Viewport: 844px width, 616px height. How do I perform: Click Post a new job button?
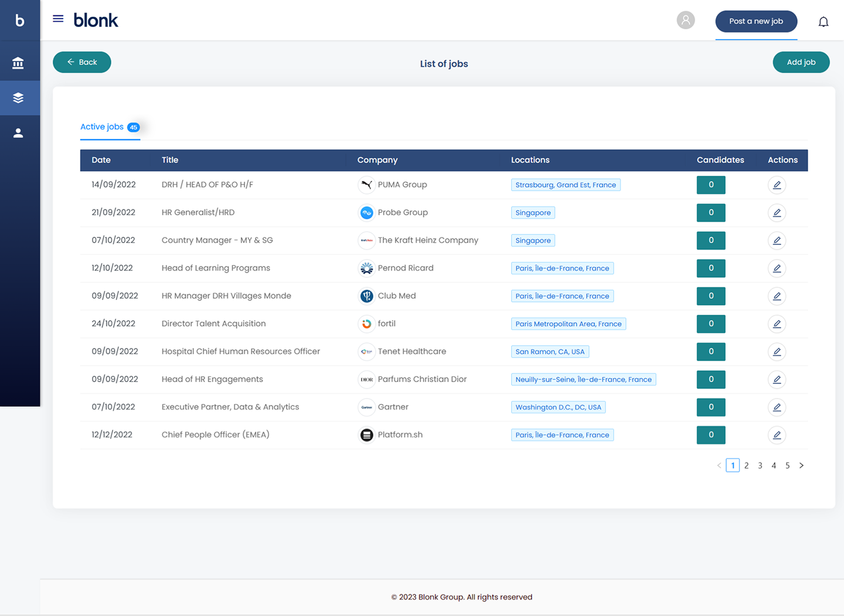click(755, 21)
